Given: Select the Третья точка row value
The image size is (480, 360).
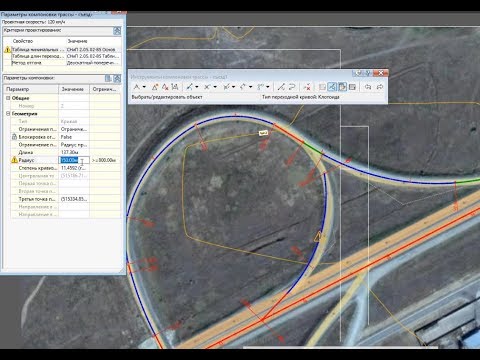Looking at the screenshot, I should [x=74, y=199].
